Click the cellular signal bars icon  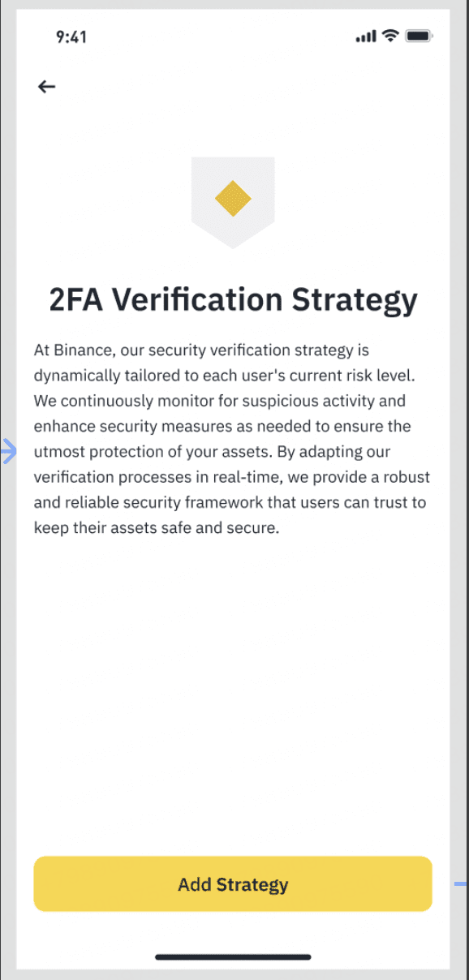pos(366,37)
